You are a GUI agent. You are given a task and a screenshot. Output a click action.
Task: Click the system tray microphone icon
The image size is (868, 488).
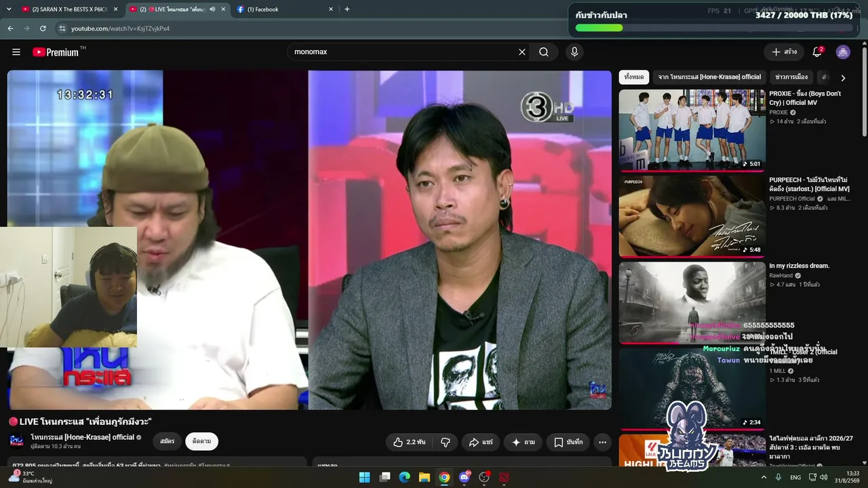click(779, 477)
